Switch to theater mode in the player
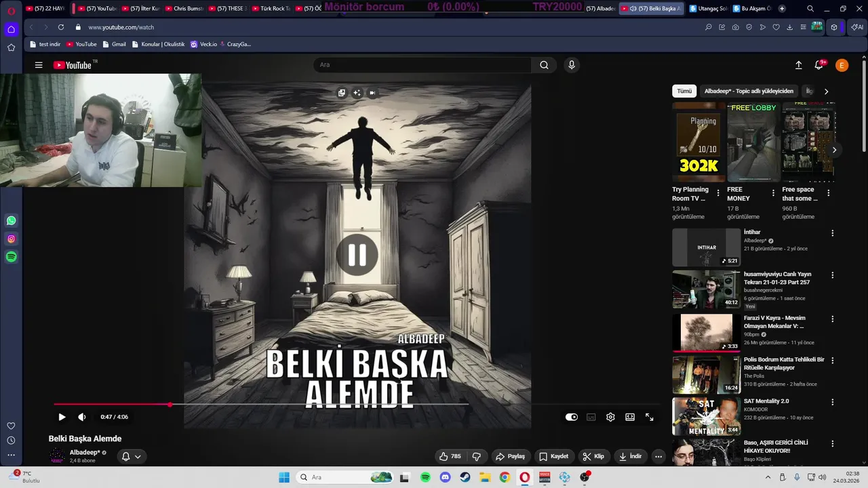This screenshot has height=488, width=868. tap(630, 417)
